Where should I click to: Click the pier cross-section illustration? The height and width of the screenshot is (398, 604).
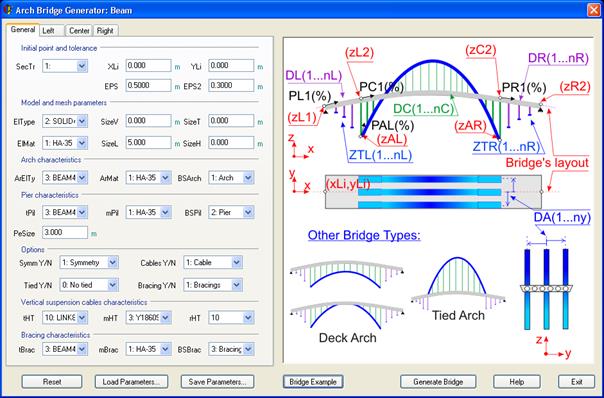546,289
